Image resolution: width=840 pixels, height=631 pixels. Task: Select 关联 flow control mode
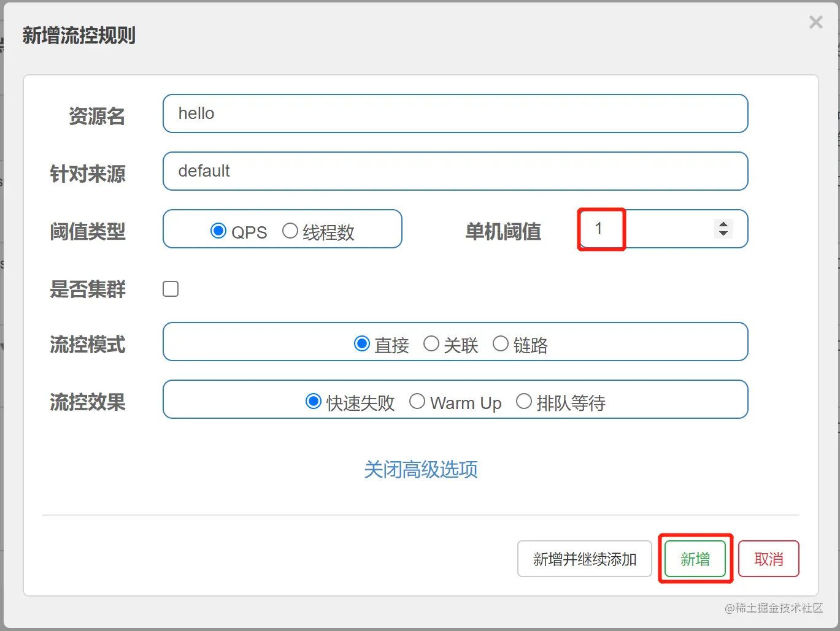point(431,344)
